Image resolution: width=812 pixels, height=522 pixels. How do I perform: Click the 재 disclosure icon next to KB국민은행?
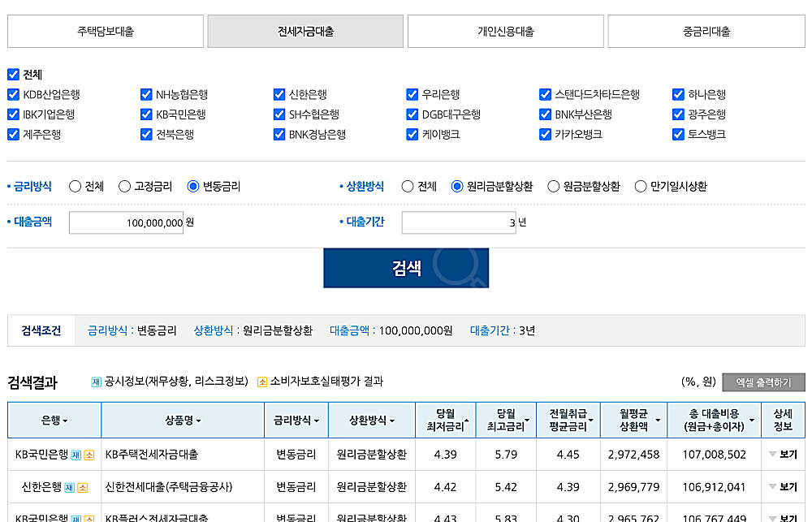pyautogui.click(x=76, y=454)
